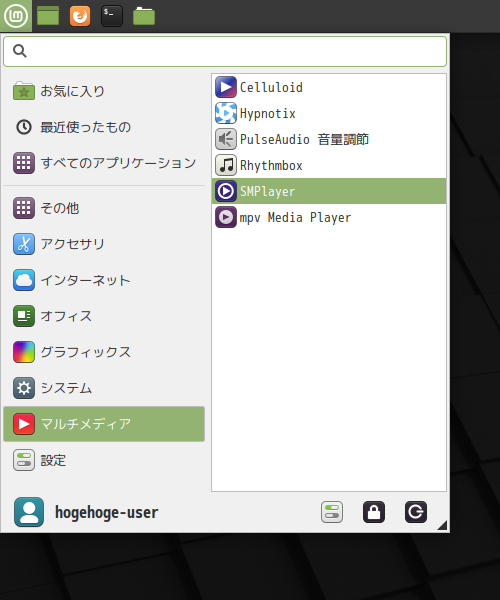Viewport: 500px width, 600px height.
Task: Select the システム category
Action: tap(104, 388)
